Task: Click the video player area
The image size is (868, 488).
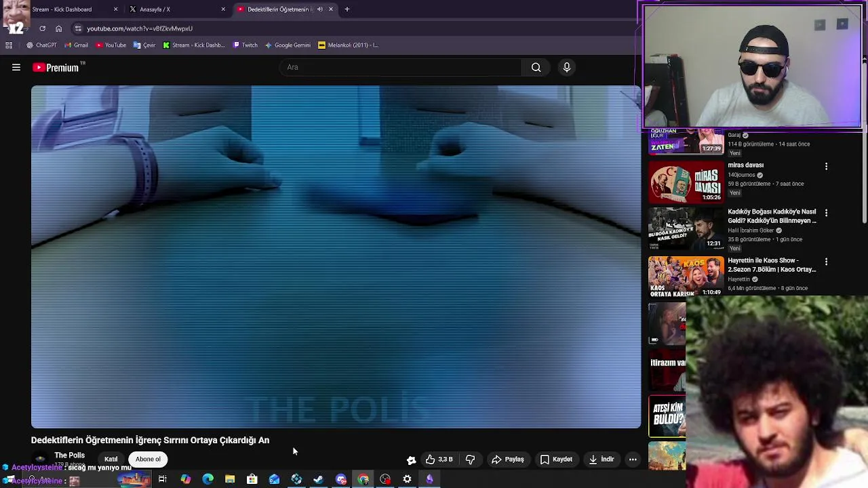Action: coord(336,257)
